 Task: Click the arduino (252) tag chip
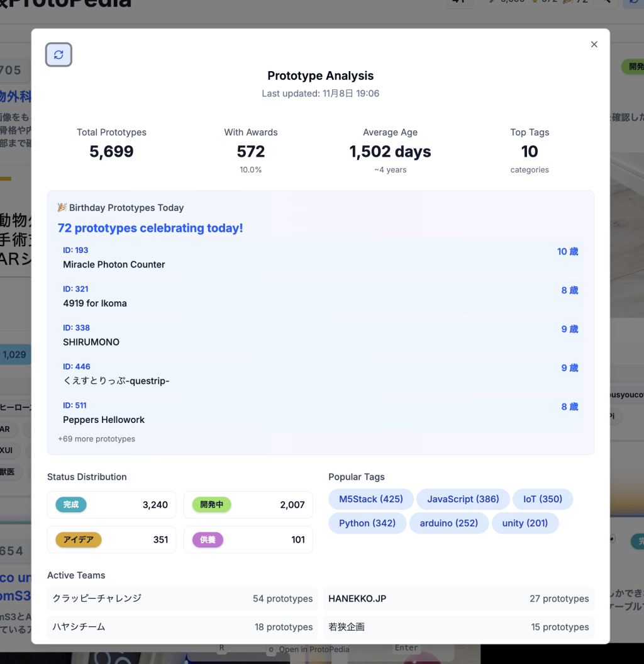tap(448, 523)
